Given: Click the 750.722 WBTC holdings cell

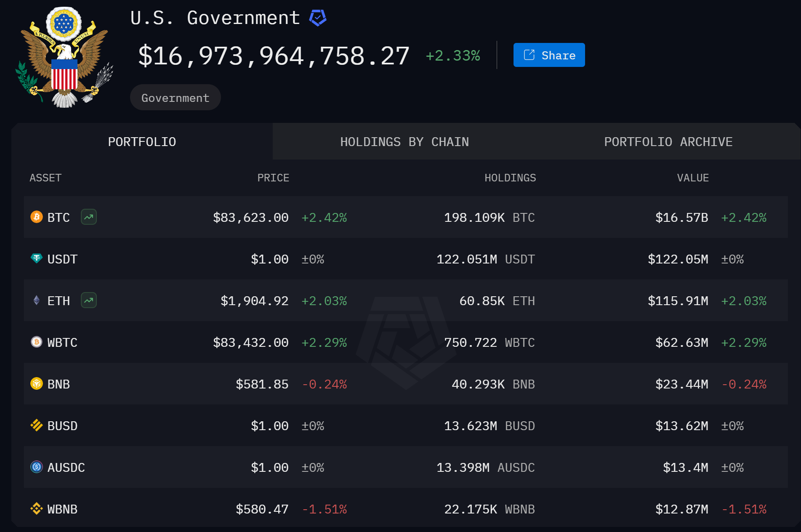Looking at the screenshot, I should pyautogui.click(x=490, y=343).
